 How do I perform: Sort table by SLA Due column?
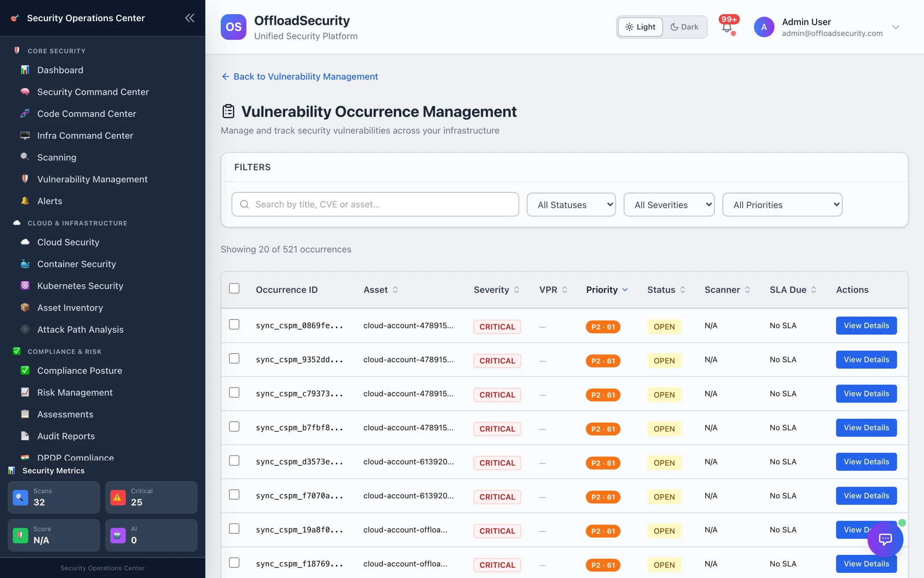794,290
